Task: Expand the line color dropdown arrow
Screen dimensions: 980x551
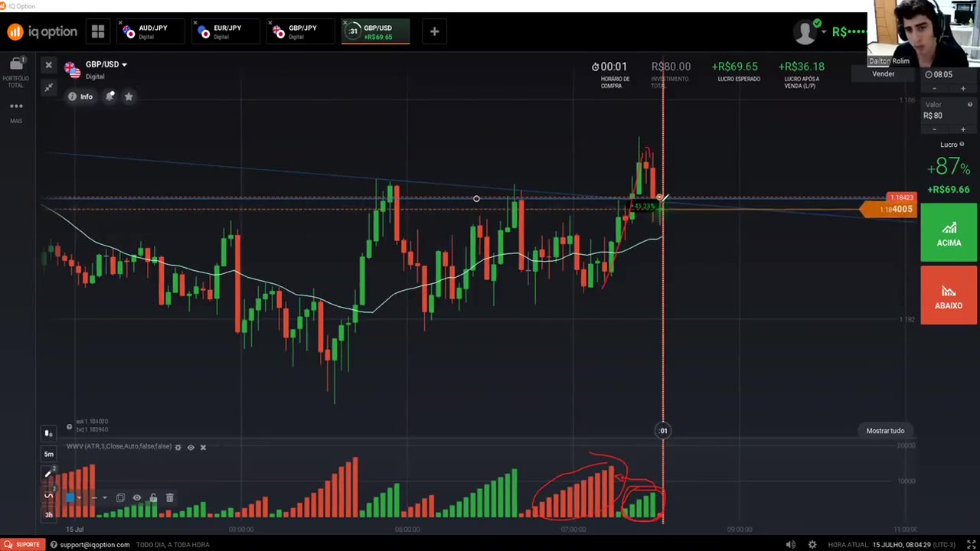Action: [x=80, y=497]
